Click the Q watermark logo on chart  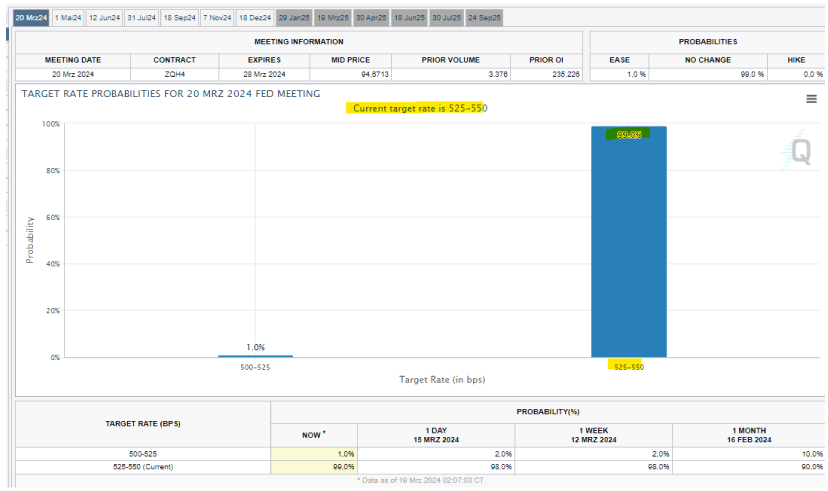[x=801, y=151]
